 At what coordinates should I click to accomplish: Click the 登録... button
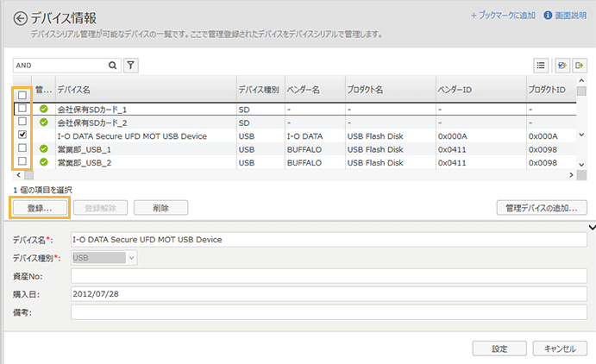click(x=40, y=208)
